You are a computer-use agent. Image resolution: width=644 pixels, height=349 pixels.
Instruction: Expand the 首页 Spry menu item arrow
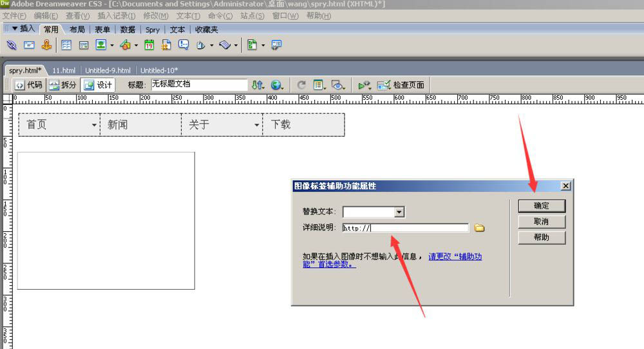94,125
